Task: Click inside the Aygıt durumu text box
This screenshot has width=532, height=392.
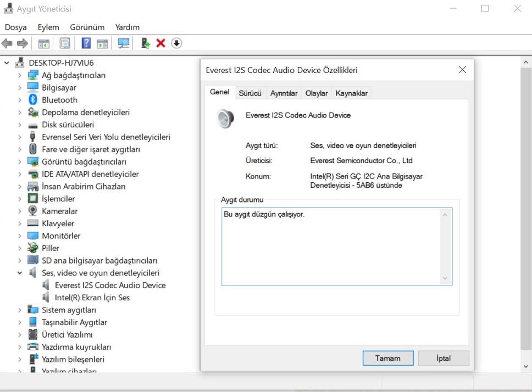Action: (x=336, y=247)
